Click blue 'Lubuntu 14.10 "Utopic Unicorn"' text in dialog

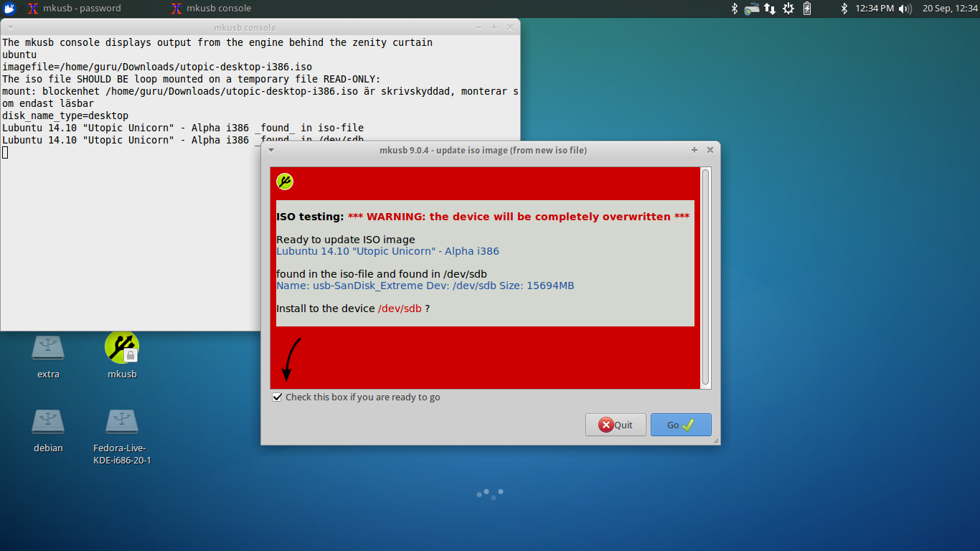pyautogui.click(x=387, y=251)
